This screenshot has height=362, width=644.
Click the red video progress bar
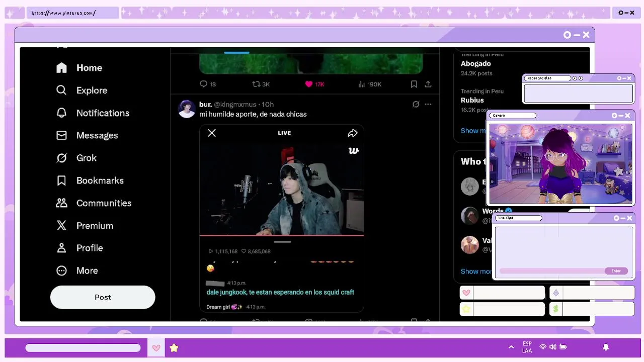point(282,235)
